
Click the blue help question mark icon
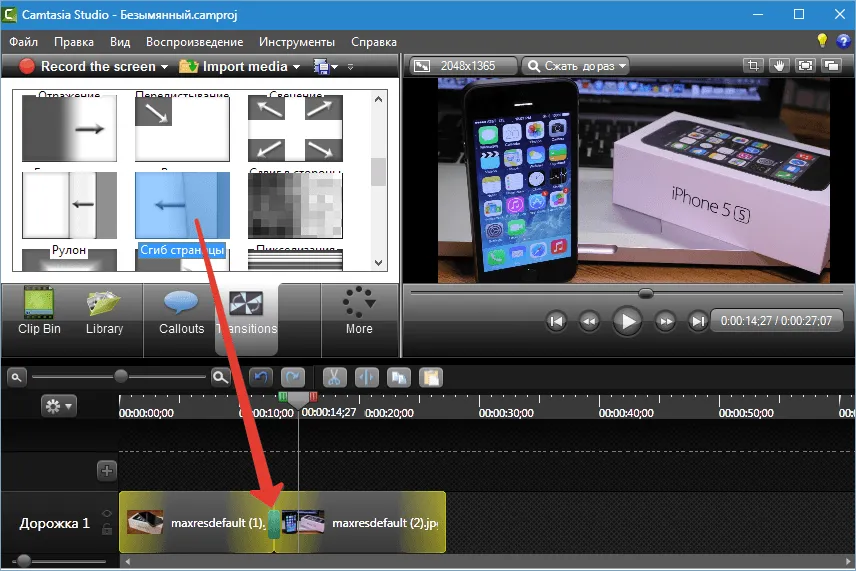[843, 41]
